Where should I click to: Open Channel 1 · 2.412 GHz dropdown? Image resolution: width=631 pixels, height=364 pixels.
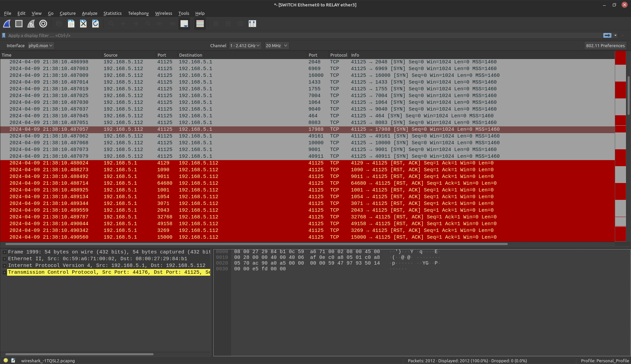pyautogui.click(x=245, y=45)
